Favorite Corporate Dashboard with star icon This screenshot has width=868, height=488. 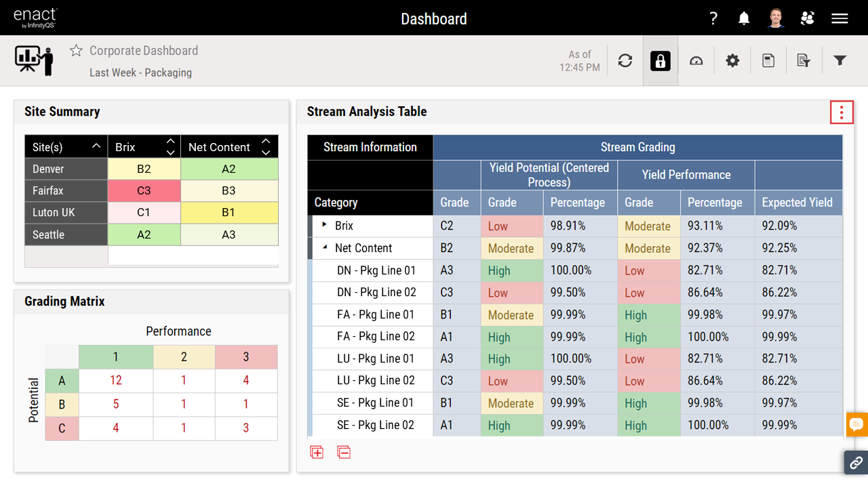click(76, 51)
